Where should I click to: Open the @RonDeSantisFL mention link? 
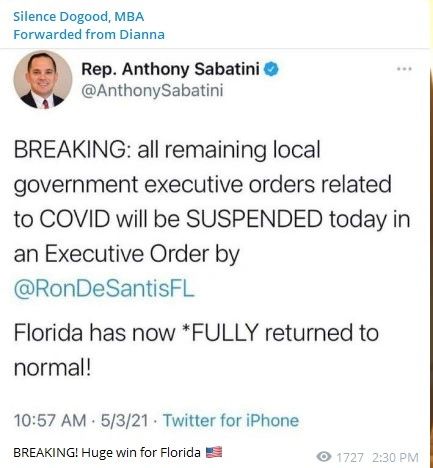click(x=104, y=288)
